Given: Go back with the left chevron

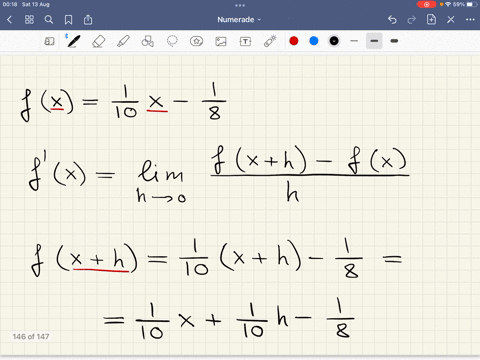Looking at the screenshot, I should [x=9, y=20].
